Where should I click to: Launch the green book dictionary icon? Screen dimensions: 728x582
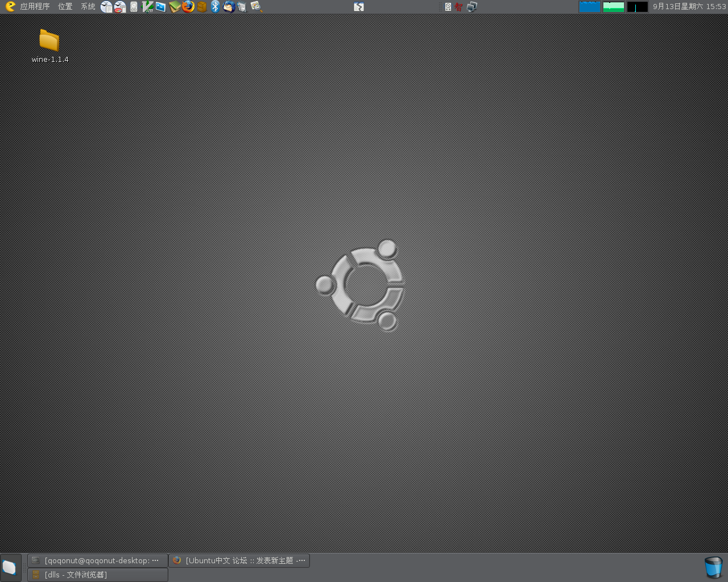[x=175, y=7]
